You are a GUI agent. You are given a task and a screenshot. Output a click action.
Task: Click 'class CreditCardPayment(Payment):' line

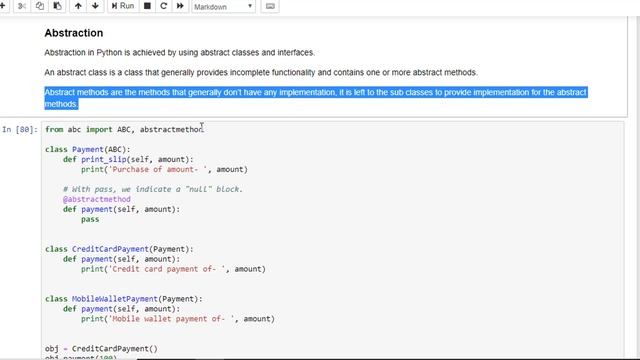click(119, 249)
